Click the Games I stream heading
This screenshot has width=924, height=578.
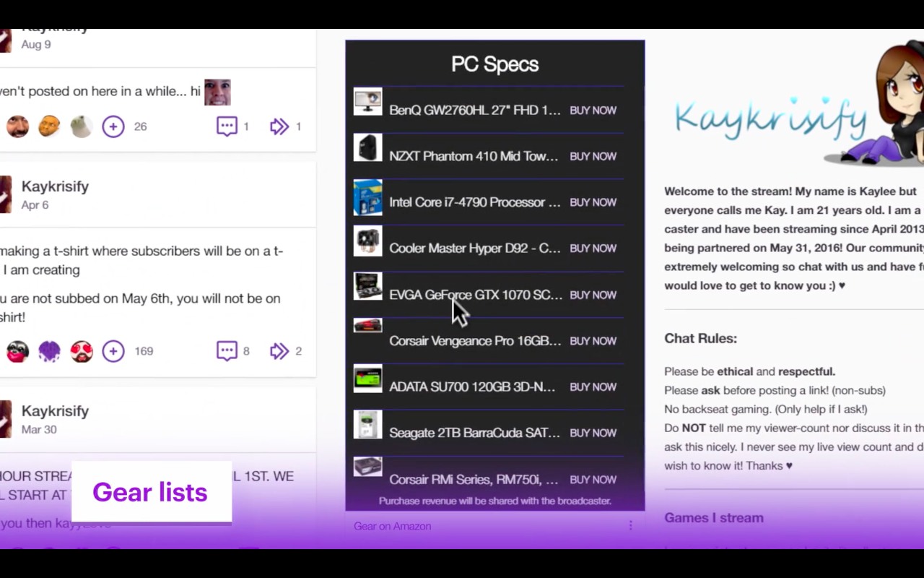click(714, 518)
